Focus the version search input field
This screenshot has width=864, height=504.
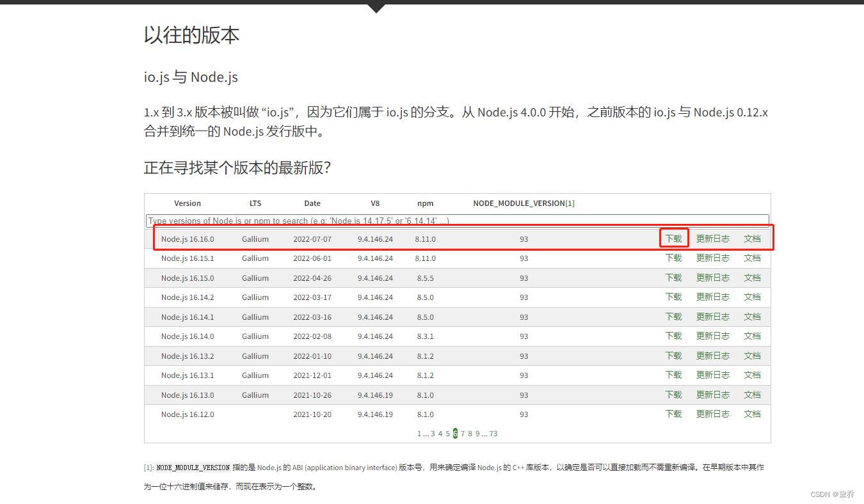point(457,221)
